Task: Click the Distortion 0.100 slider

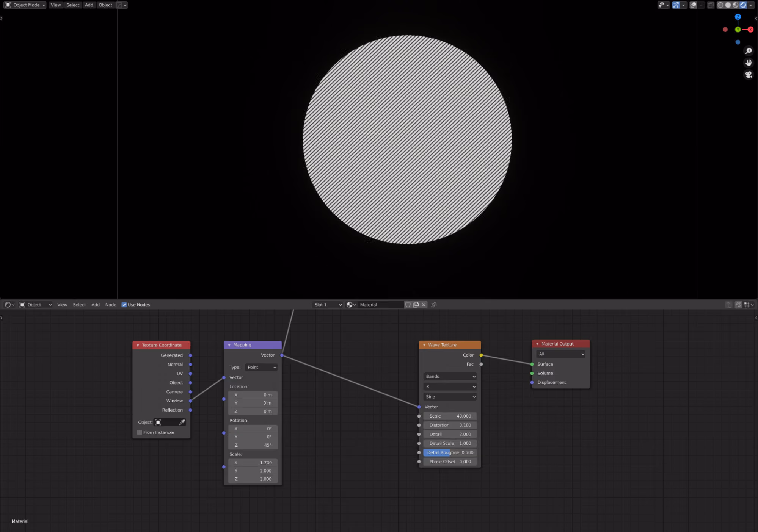Action: [x=450, y=425]
